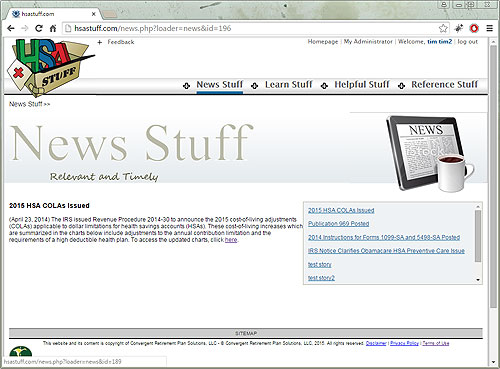This screenshot has height=369, width=500.
Task: Reload the page with refresh icon
Action: click(x=39, y=28)
